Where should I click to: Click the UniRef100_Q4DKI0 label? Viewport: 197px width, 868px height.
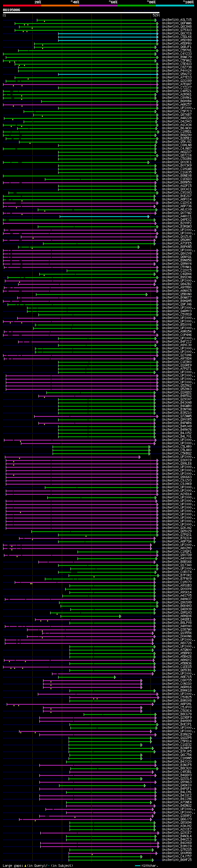(x=177, y=786)
